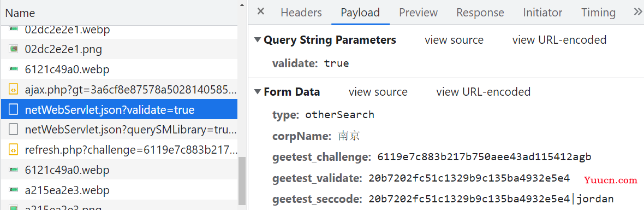Image resolution: width=644 pixels, height=210 pixels.
Task: Open the Response tab
Action: [480, 13]
